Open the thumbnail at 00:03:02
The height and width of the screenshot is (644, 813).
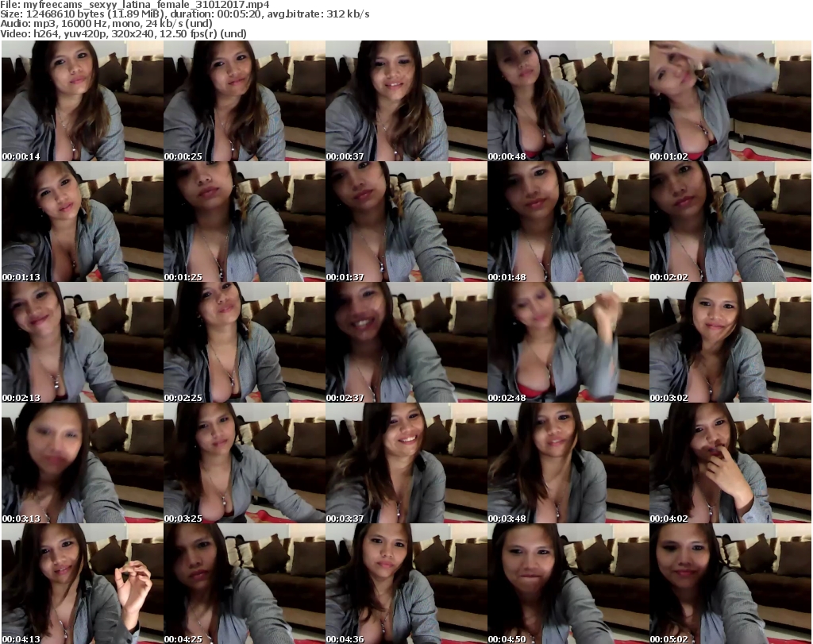(x=730, y=342)
